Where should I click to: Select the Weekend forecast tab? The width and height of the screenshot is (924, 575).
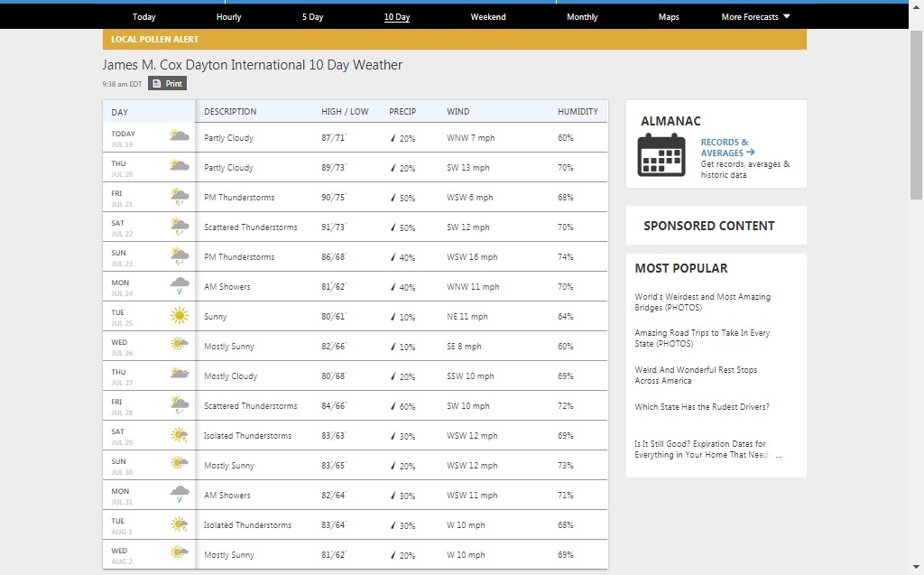pyautogui.click(x=488, y=17)
